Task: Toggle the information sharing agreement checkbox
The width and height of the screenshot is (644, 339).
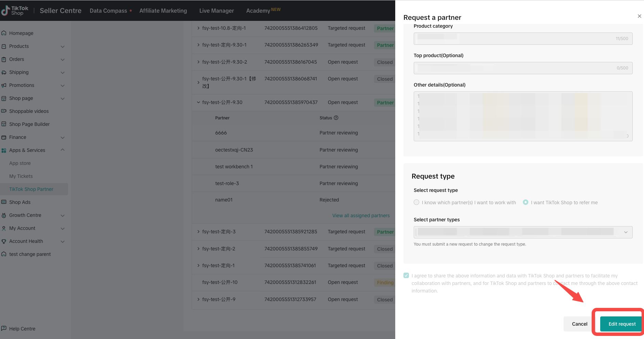Action: 406,276
